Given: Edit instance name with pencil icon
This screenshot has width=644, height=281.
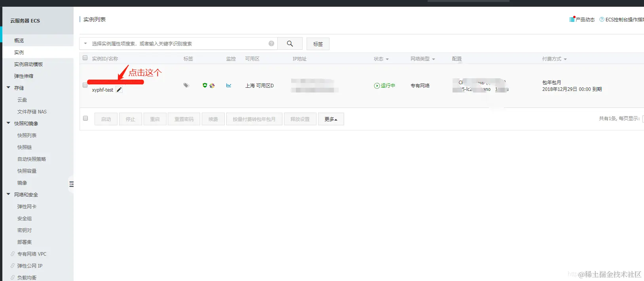Looking at the screenshot, I should [x=119, y=90].
